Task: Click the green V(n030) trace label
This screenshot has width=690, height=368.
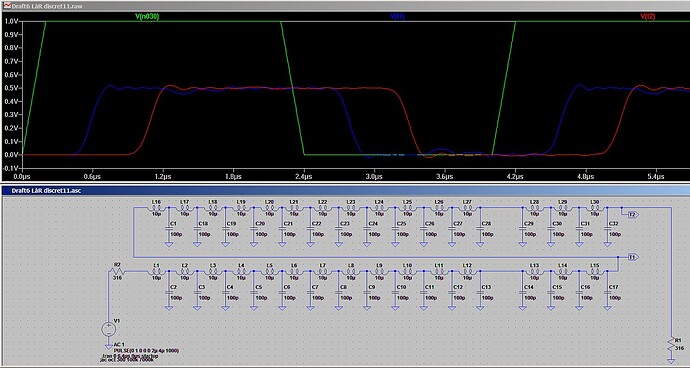Action: (147, 16)
